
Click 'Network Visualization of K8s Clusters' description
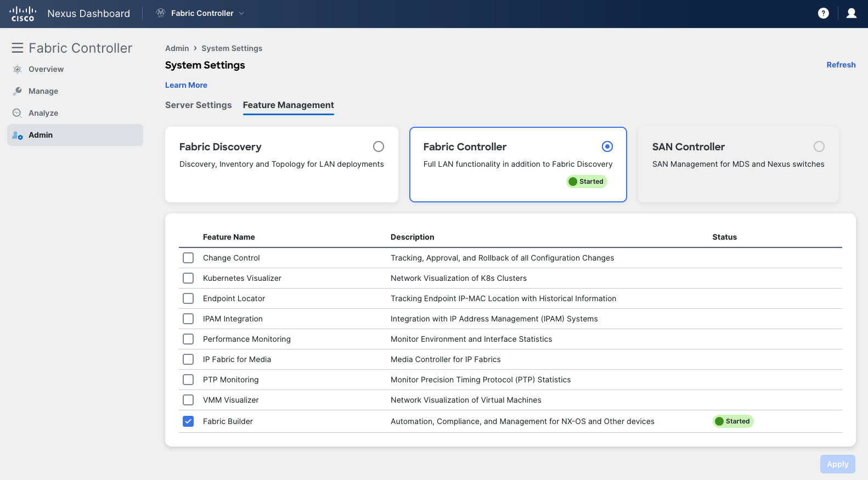coord(459,278)
